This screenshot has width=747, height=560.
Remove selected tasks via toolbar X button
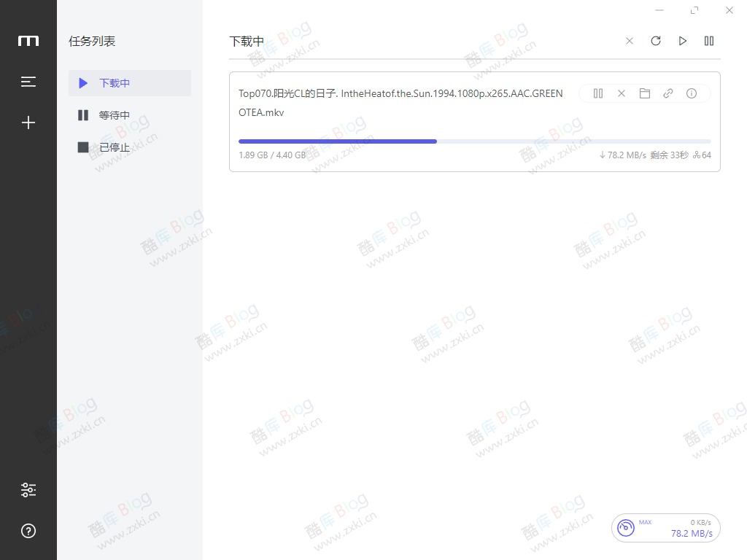(629, 41)
